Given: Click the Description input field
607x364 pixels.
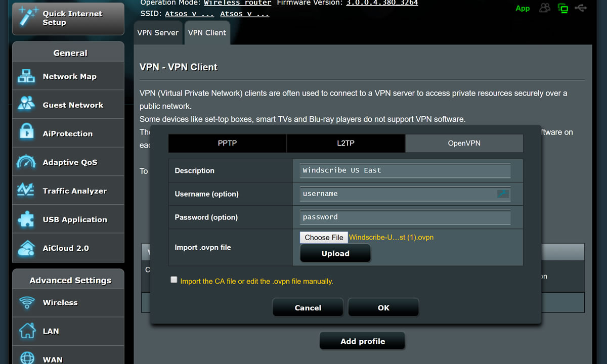Looking at the screenshot, I should [405, 170].
